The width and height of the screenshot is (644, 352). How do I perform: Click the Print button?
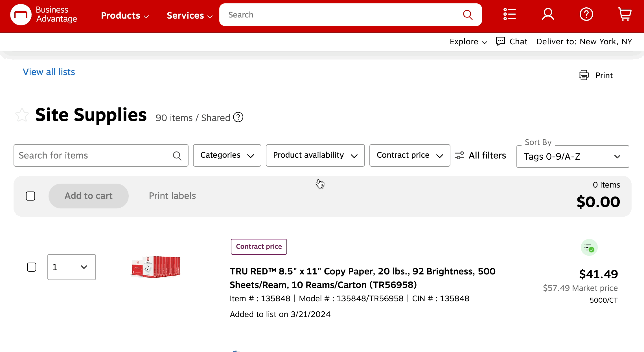point(596,75)
